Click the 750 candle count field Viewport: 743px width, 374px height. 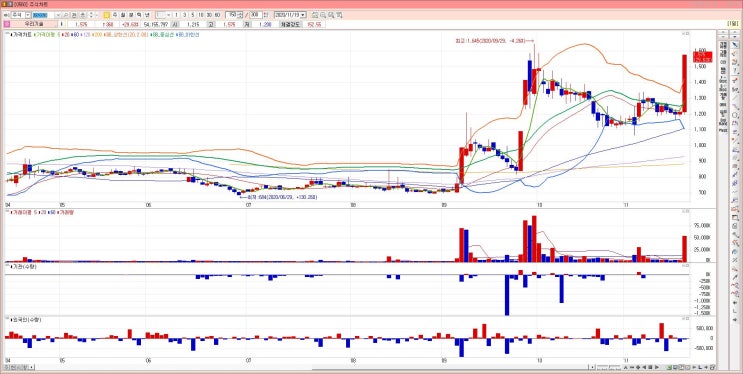(x=232, y=15)
